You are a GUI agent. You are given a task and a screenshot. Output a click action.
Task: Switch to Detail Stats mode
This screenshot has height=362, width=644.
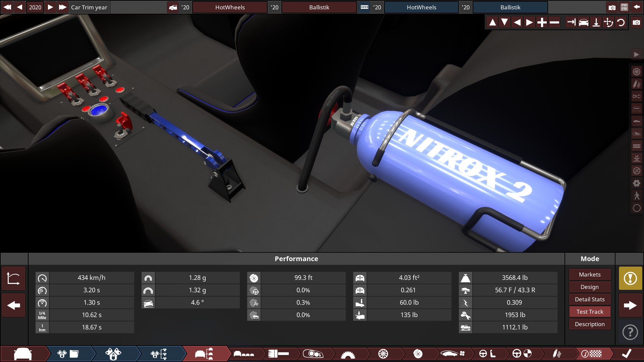pos(590,299)
